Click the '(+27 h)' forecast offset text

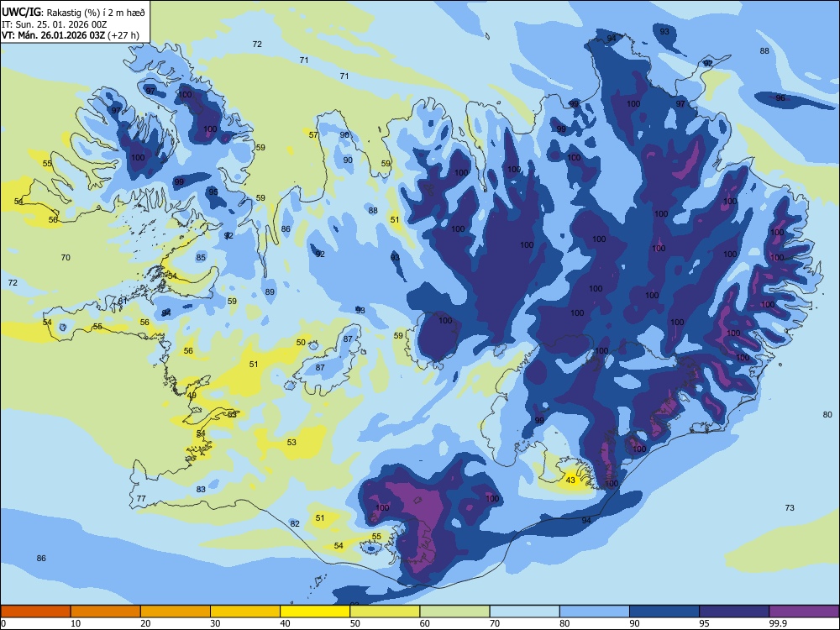123,36
